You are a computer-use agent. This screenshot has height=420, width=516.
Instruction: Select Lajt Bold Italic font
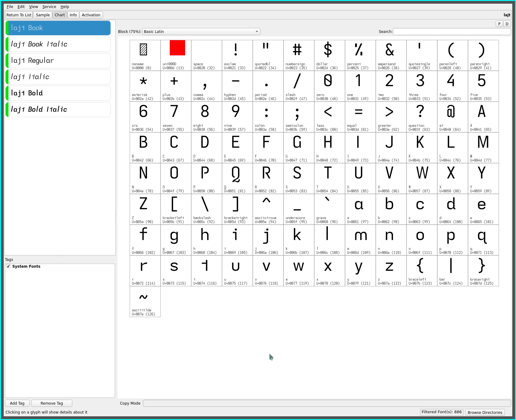tap(58, 110)
